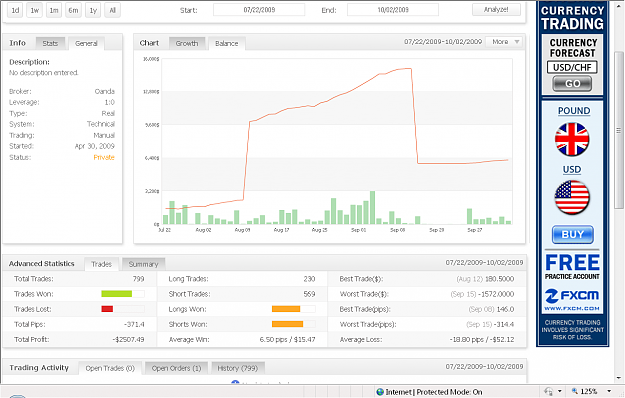625x398 pixels.
Task: Click the American flag icon
Action: click(572, 197)
